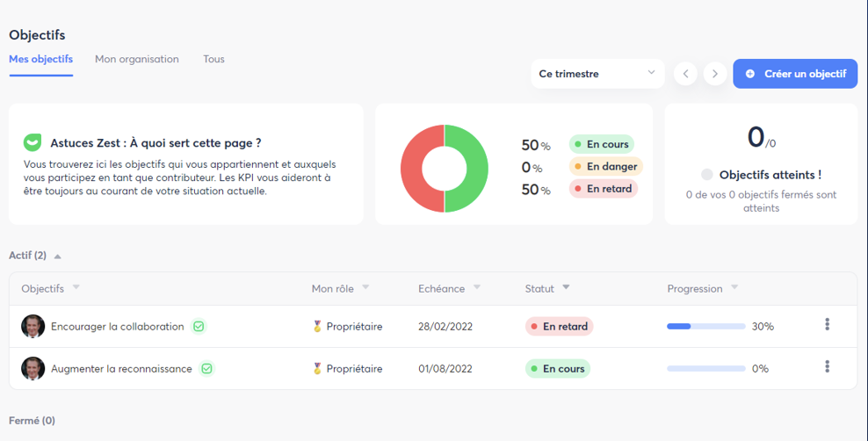Open Encourager la collaboration objective
The height and width of the screenshot is (441, 868).
118,327
